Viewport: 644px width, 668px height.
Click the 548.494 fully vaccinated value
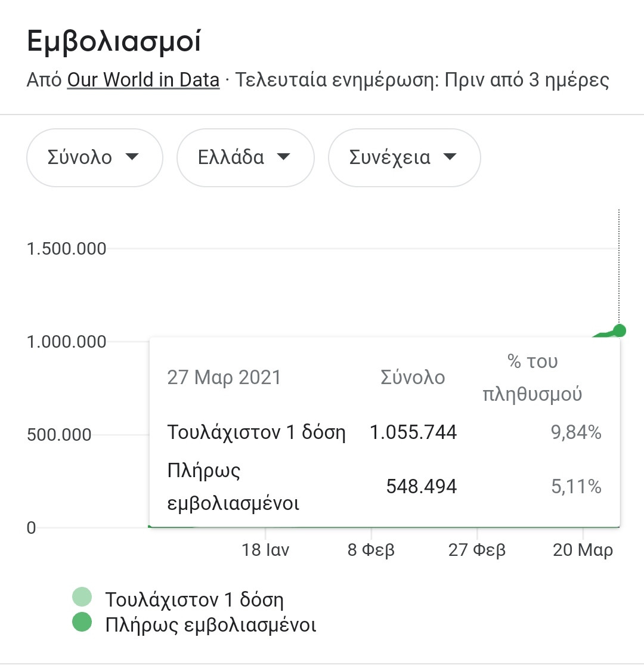tap(422, 487)
